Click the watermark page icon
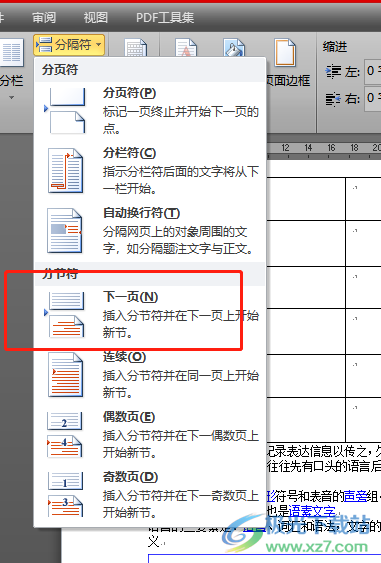Screen dimensions: 381x563 (186, 47)
